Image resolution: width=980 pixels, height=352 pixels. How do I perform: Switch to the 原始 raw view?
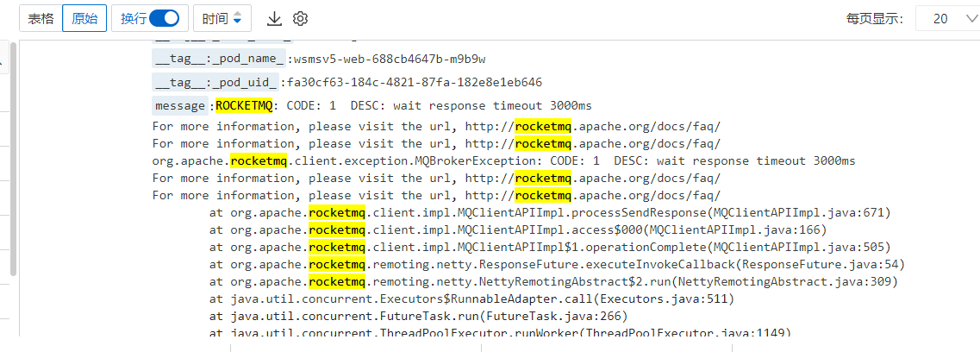pos(84,19)
